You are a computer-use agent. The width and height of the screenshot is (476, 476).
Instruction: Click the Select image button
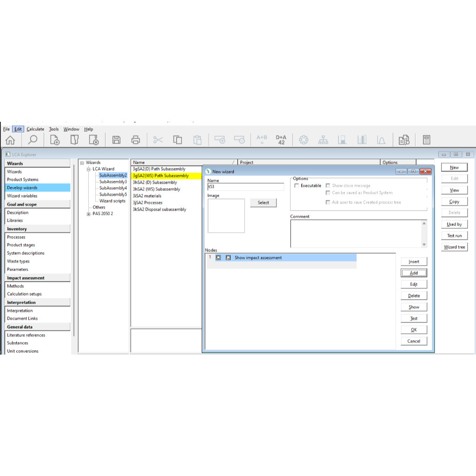pos(263,203)
